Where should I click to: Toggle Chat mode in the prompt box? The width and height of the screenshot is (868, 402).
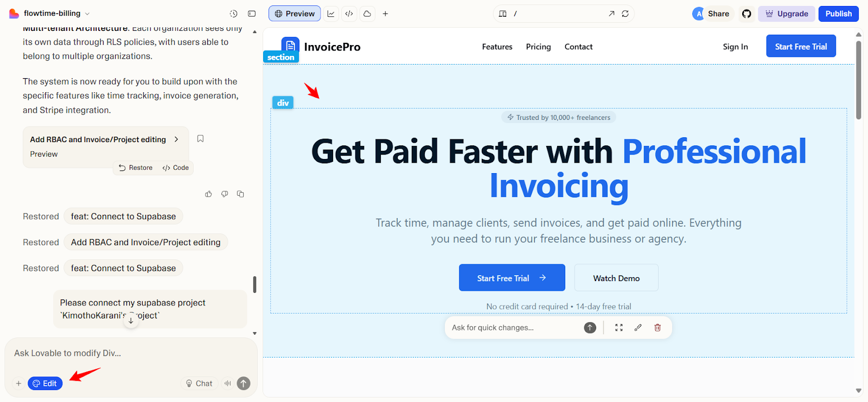tap(199, 384)
